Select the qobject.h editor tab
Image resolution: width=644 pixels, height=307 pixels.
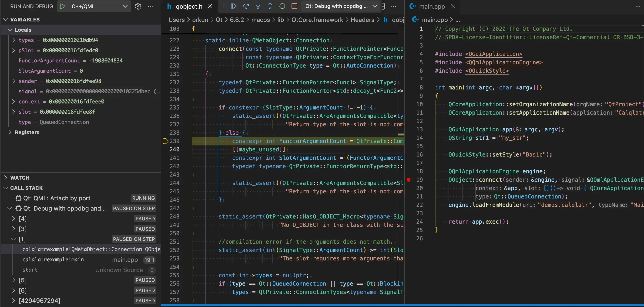[x=188, y=6]
